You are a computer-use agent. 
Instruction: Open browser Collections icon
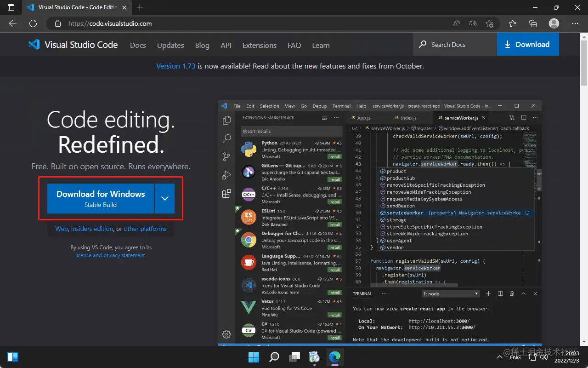tap(533, 23)
